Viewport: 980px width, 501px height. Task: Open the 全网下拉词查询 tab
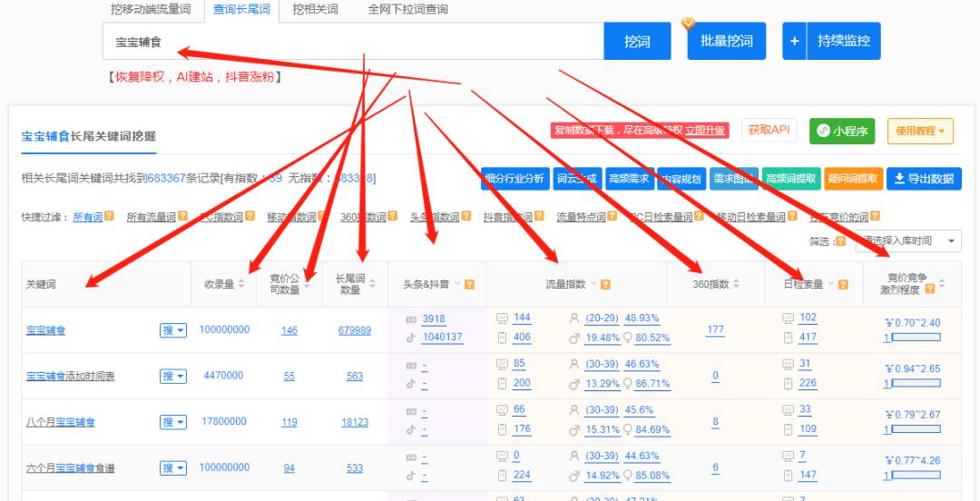click(x=407, y=9)
